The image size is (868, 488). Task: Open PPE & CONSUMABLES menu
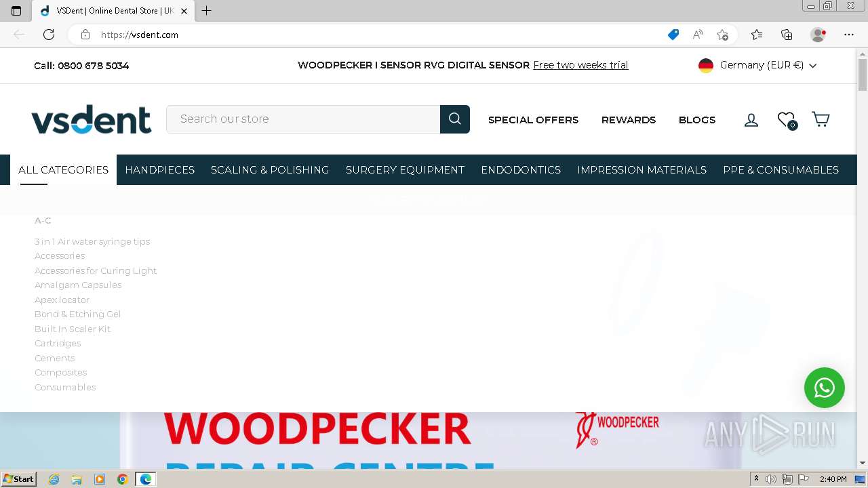781,170
